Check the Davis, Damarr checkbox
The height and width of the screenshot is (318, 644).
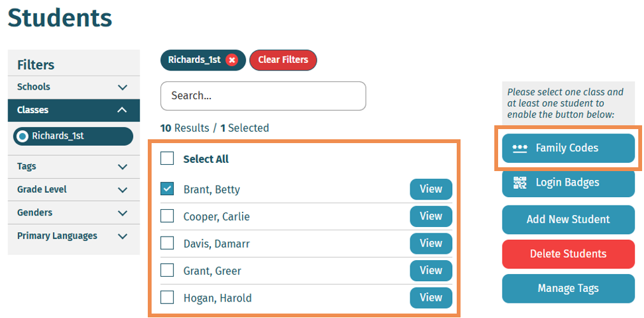(167, 243)
